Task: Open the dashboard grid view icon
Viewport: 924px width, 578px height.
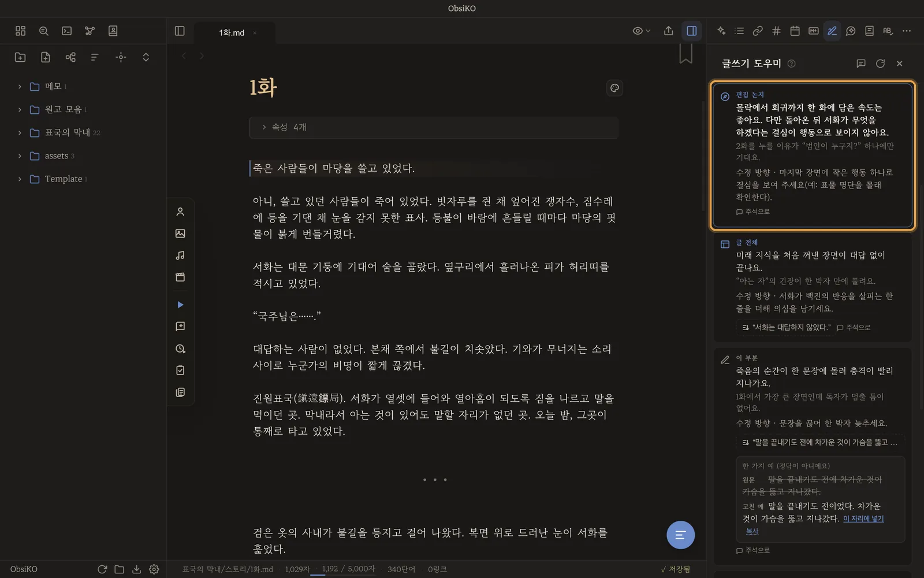Action: [x=20, y=31]
